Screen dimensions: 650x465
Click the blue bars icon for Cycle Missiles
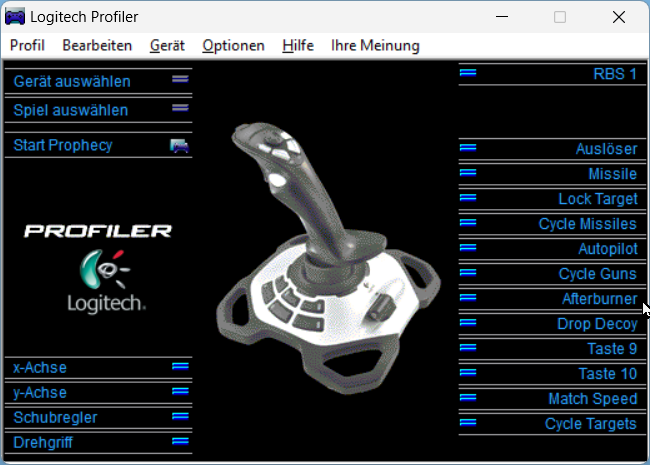[468, 223]
